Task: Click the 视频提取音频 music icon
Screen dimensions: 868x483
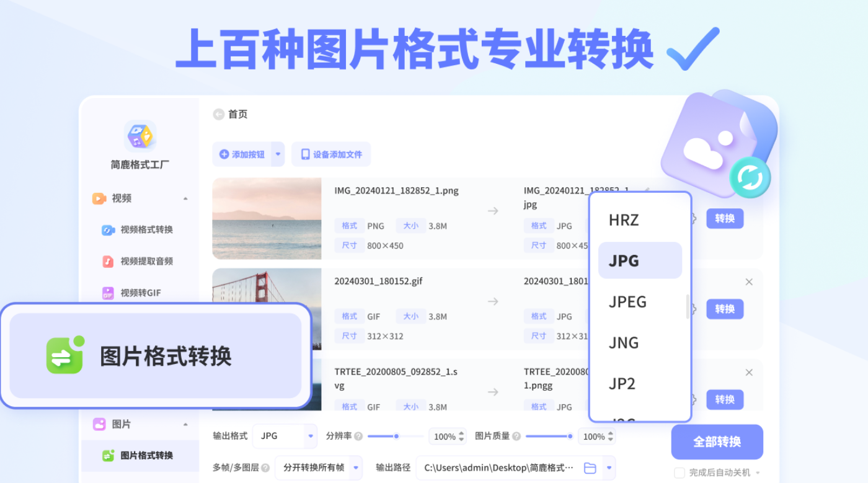Action: click(x=108, y=261)
